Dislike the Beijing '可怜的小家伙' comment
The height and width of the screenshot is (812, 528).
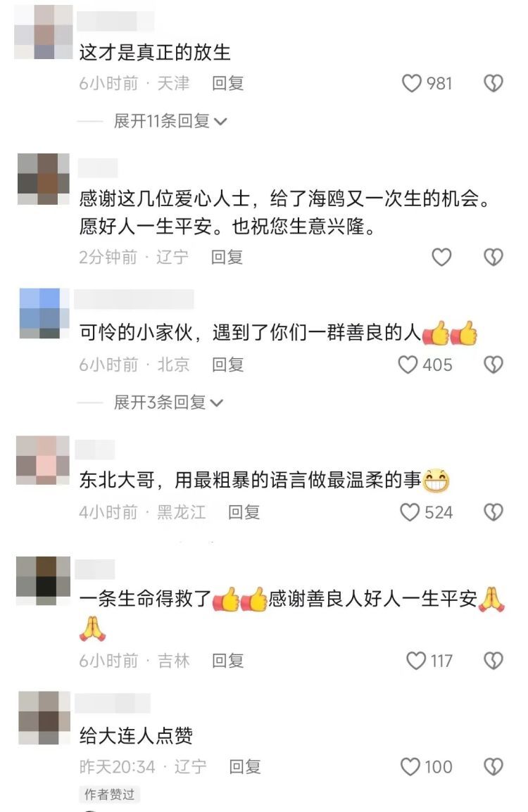493,364
